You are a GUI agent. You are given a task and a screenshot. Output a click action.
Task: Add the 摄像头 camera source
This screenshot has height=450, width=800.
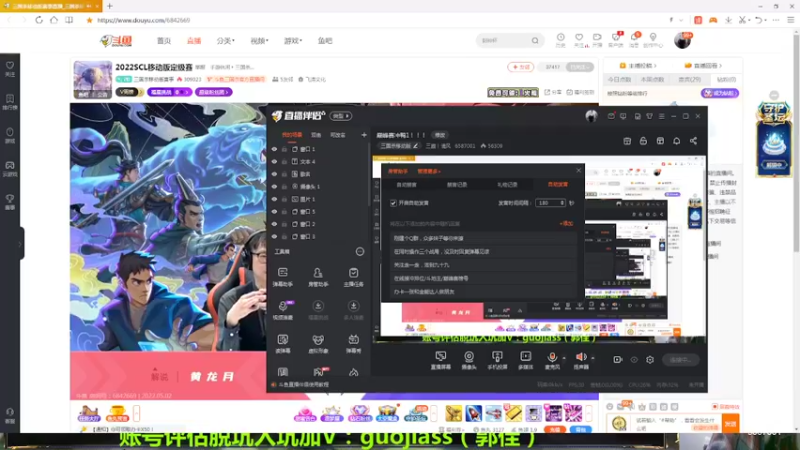(469, 360)
